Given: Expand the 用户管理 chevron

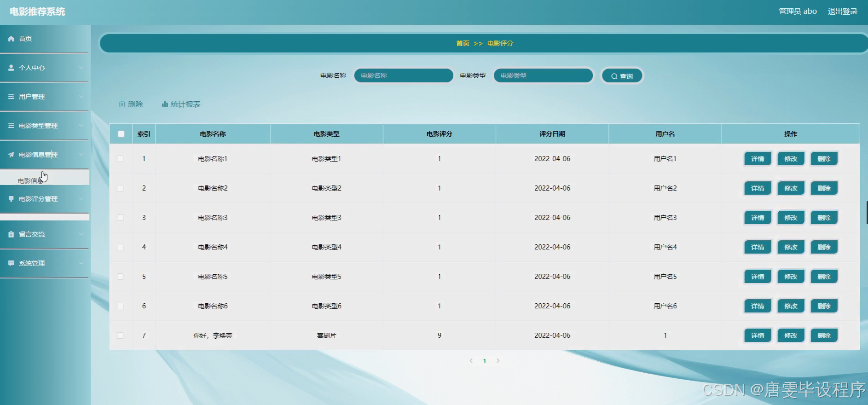Looking at the screenshot, I should pyautogui.click(x=81, y=97).
